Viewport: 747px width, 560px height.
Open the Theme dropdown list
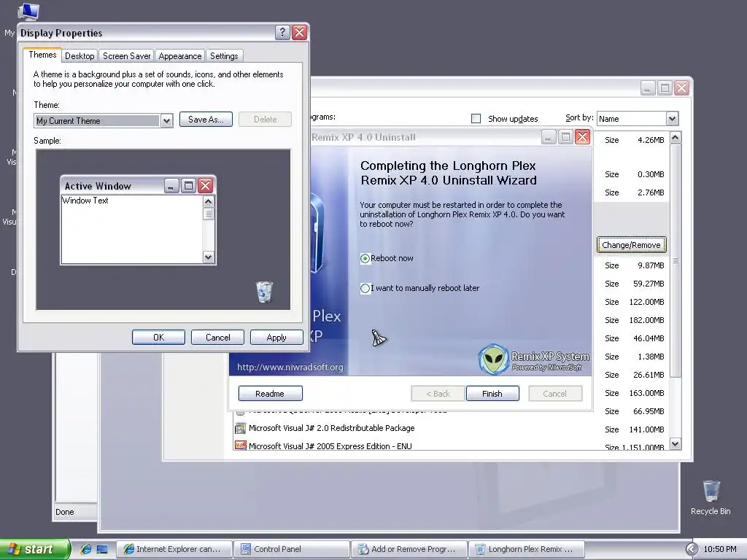(x=166, y=121)
